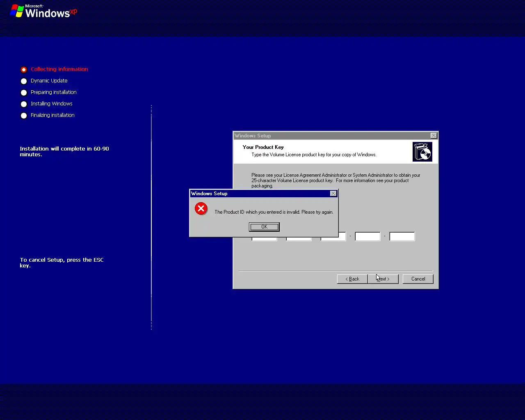This screenshot has height=420, width=525.
Task: Click the fifth product key input box
Action: [402, 236]
